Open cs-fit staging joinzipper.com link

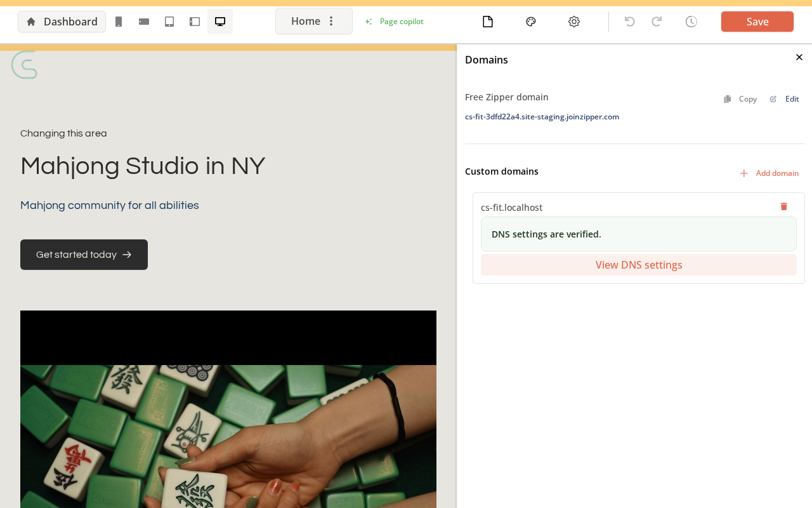542,117
